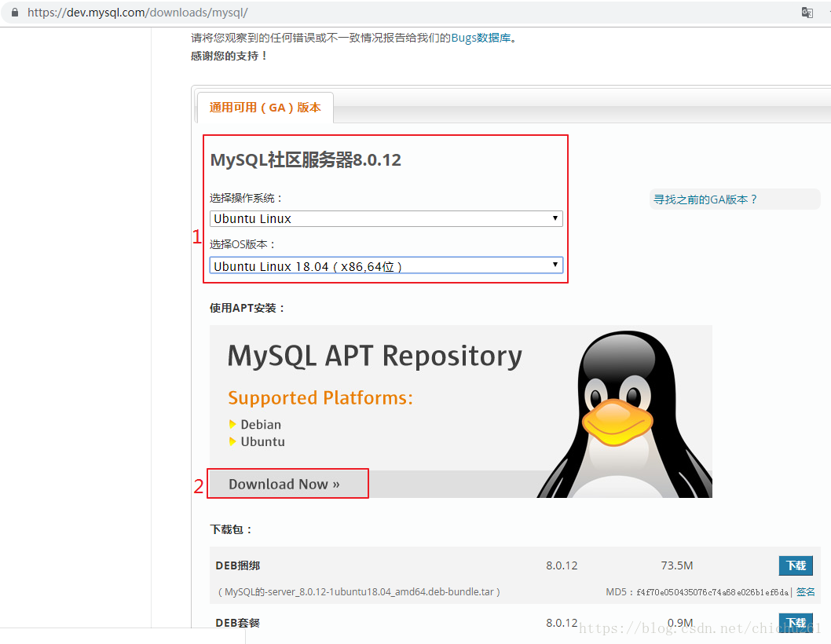
Task: Click the MySQL社区服务器8.0.12 heading
Action: point(306,159)
